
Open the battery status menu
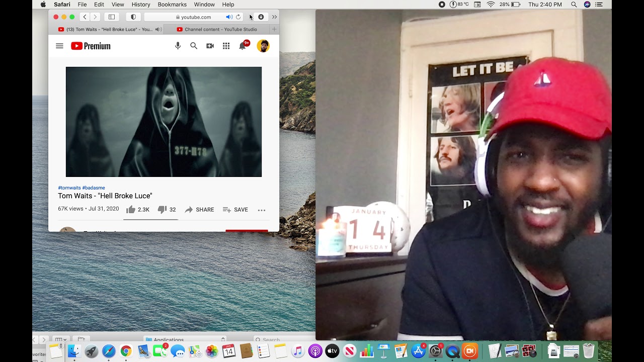[510, 5]
